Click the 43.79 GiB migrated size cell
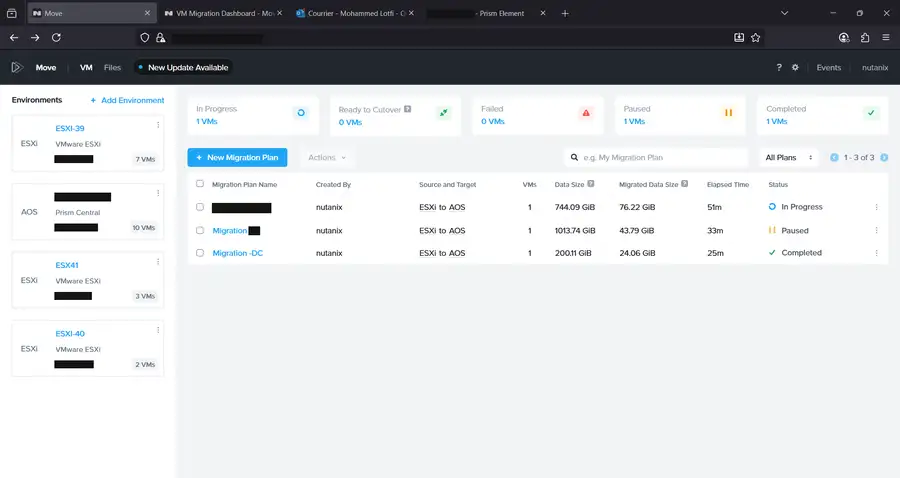 (x=637, y=231)
